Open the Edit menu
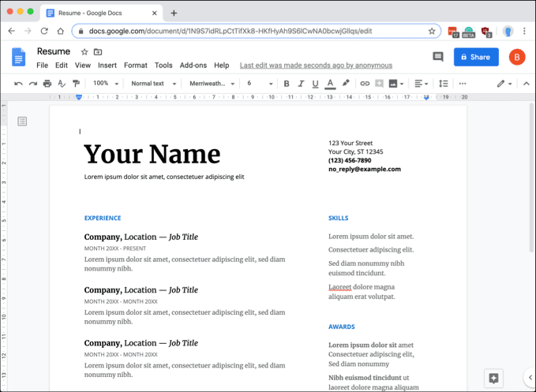This screenshot has width=536, height=392. [62, 65]
